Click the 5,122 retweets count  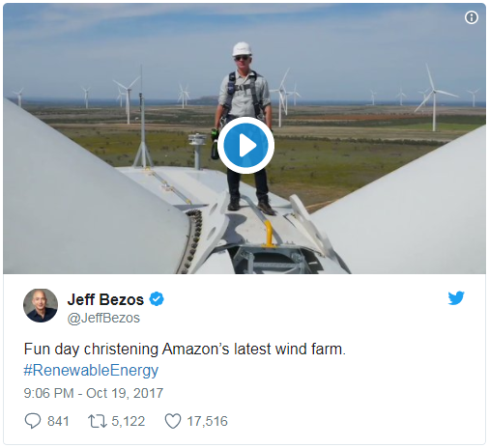pos(129,421)
